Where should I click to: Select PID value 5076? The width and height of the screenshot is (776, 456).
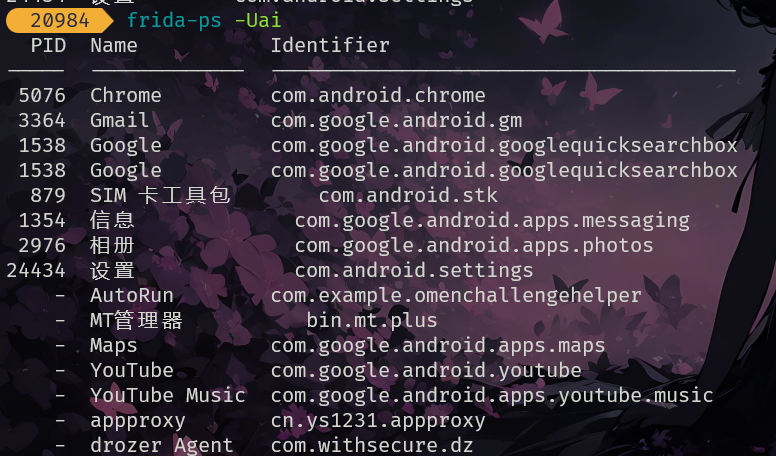click(42, 96)
